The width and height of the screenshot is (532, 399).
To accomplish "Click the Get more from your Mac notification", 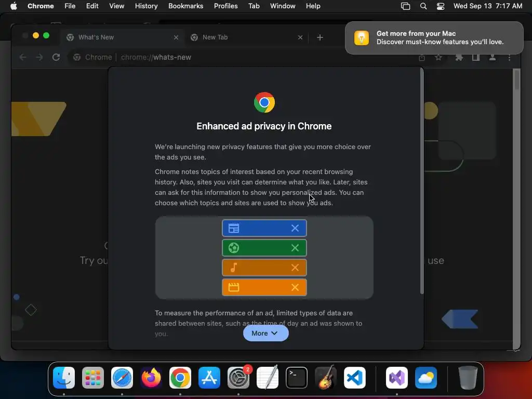I will pos(434,37).
